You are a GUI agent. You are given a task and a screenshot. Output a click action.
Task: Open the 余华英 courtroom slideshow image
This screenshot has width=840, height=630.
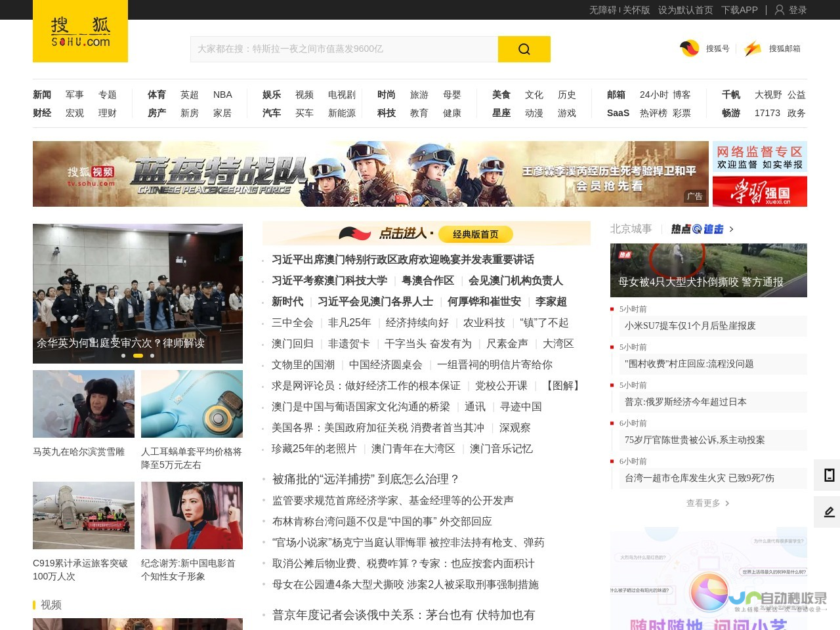point(138,293)
